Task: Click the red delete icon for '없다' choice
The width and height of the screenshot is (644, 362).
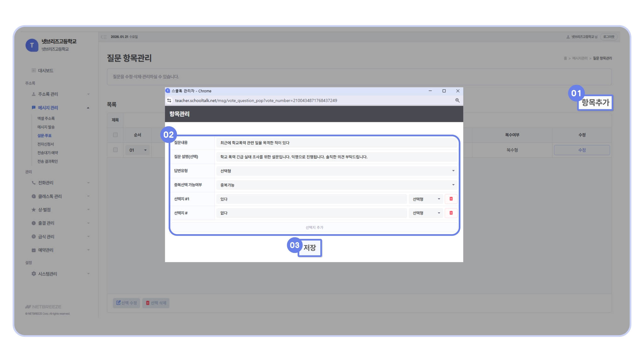Action: click(x=451, y=213)
